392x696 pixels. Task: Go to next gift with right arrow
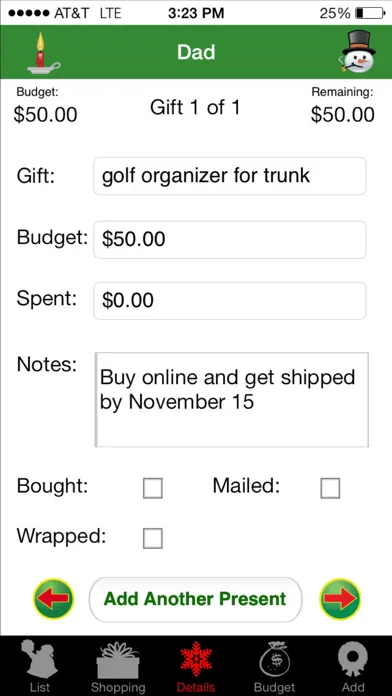coord(340,599)
